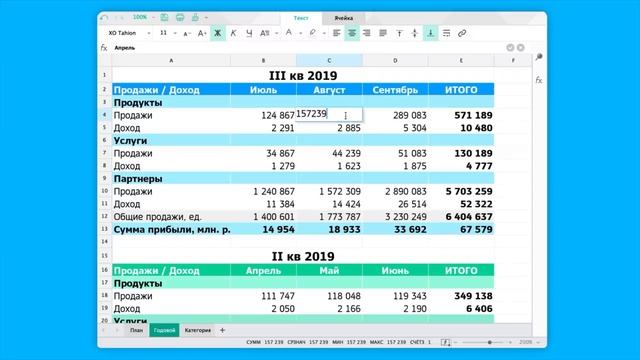Open the Категория sheet tab
The width and height of the screenshot is (640, 360).
coord(198,330)
